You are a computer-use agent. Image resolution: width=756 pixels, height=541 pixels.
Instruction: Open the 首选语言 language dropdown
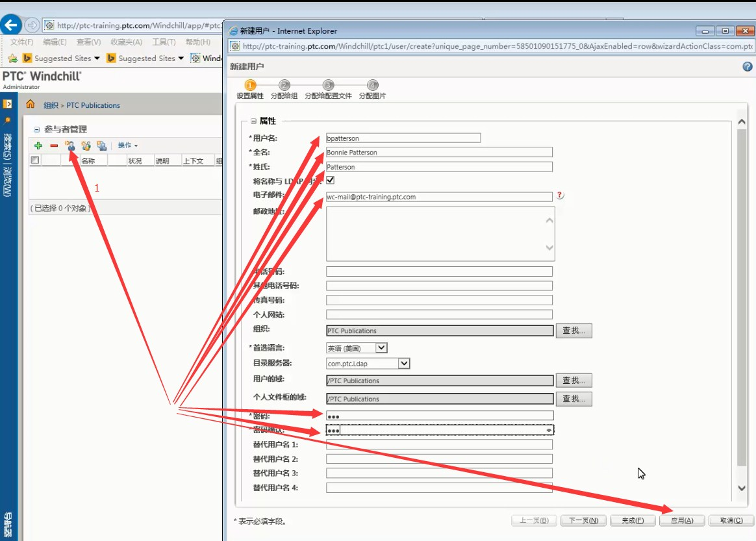point(381,347)
